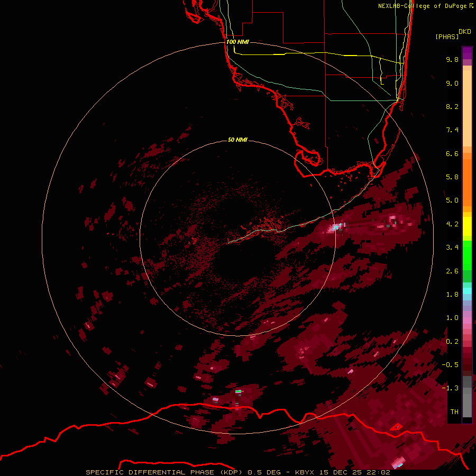Click the 22:02 timestamp in footer
The width and height of the screenshot is (476, 476).
click(x=378, y=472)
